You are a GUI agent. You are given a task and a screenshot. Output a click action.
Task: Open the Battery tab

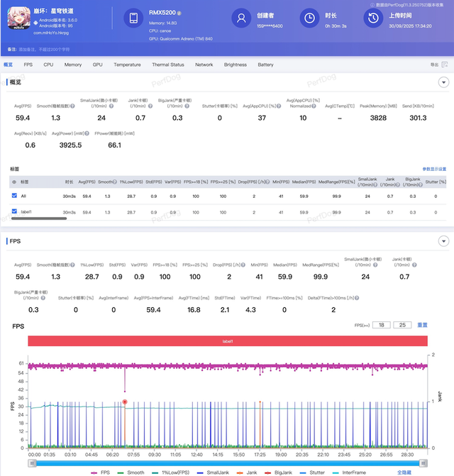[x=265, y=65]
